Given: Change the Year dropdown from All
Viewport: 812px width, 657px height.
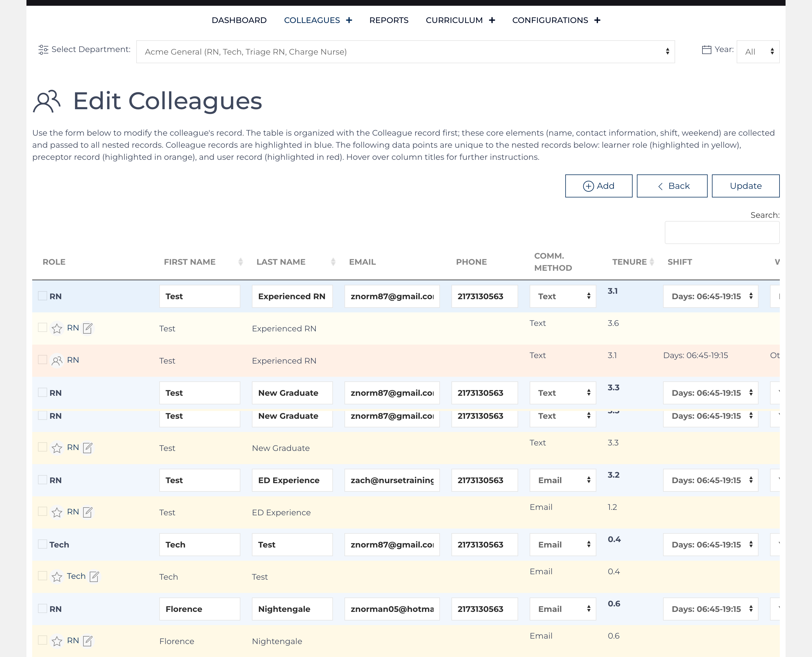Looking at the screenshot, I should click(757, 51).
